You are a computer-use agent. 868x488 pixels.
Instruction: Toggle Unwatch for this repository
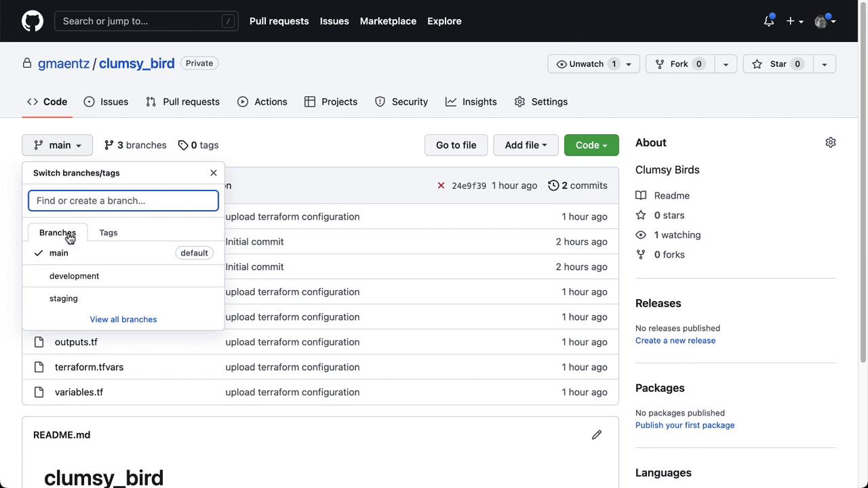click(x=586, y=64)
